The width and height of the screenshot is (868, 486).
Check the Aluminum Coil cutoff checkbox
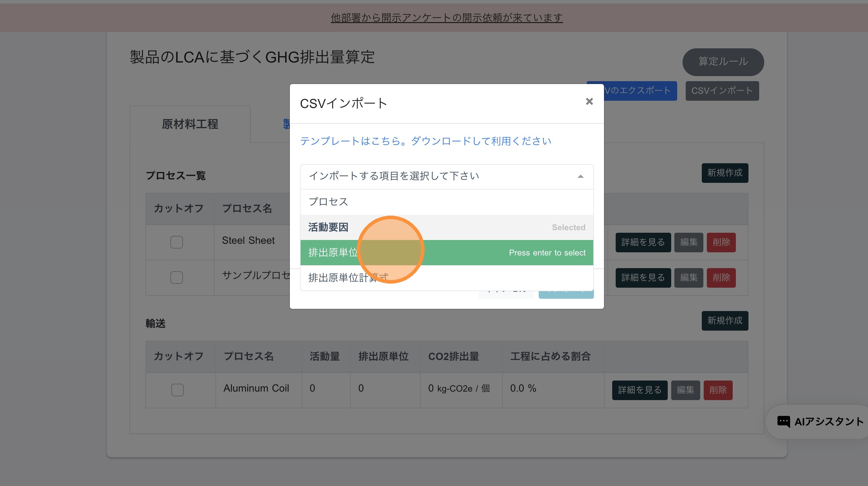[177, 390]
